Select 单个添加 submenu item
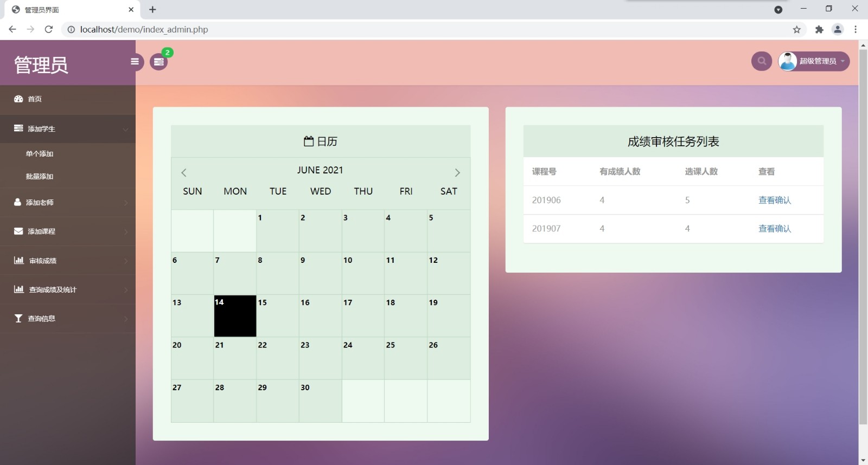 (40, 154)
